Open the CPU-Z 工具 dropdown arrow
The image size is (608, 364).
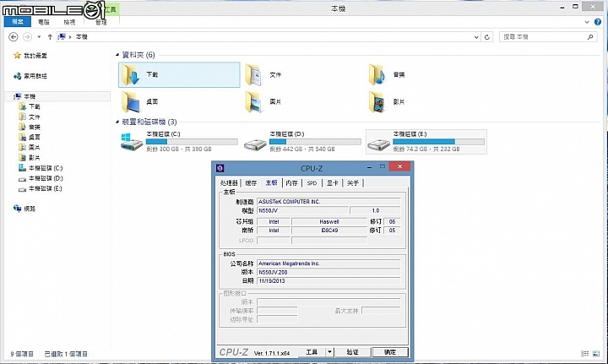pyautogui.click(x=329, y=352)
